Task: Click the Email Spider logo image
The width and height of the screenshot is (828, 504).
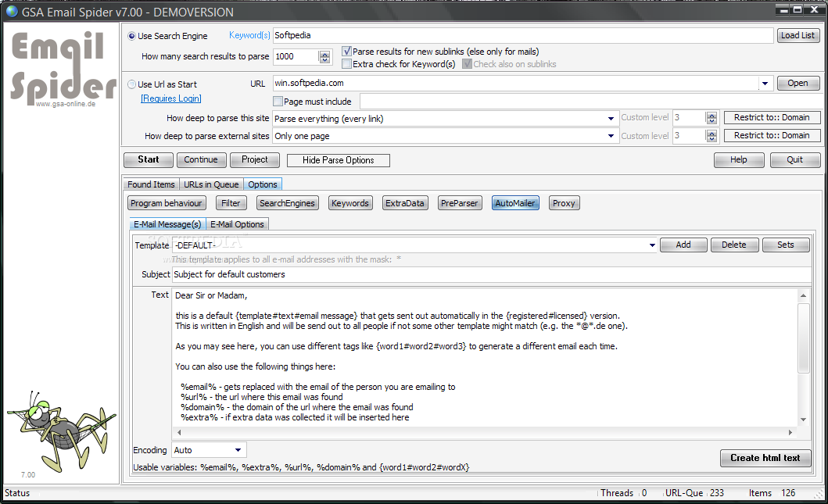Action: [63, 67]
